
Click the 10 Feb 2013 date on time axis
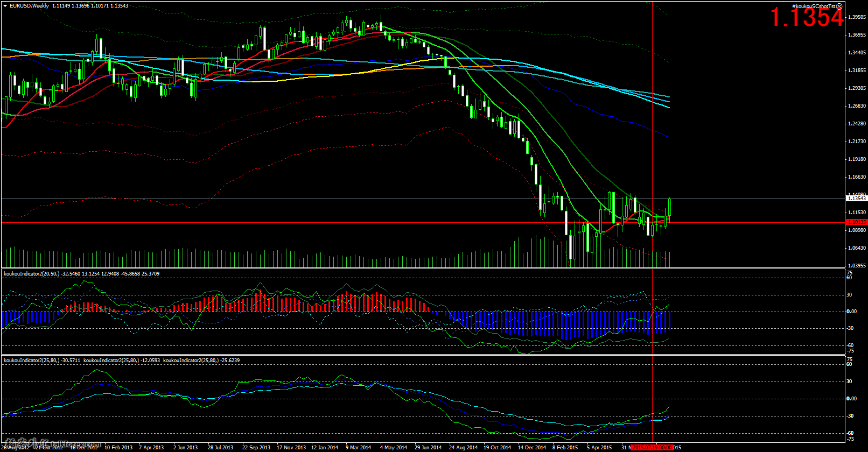click(x=118, y=448)
